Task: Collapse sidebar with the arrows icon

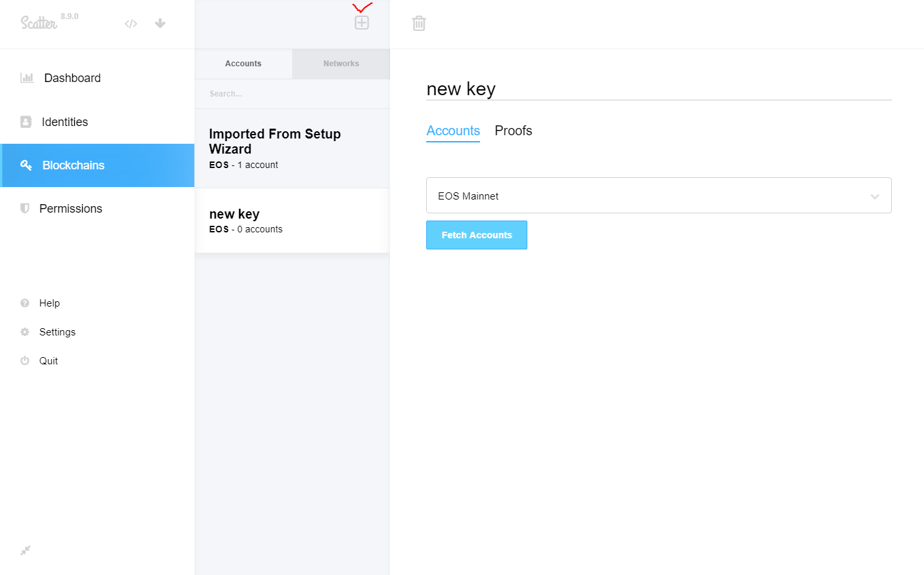Action: click(x=26, y=551)
